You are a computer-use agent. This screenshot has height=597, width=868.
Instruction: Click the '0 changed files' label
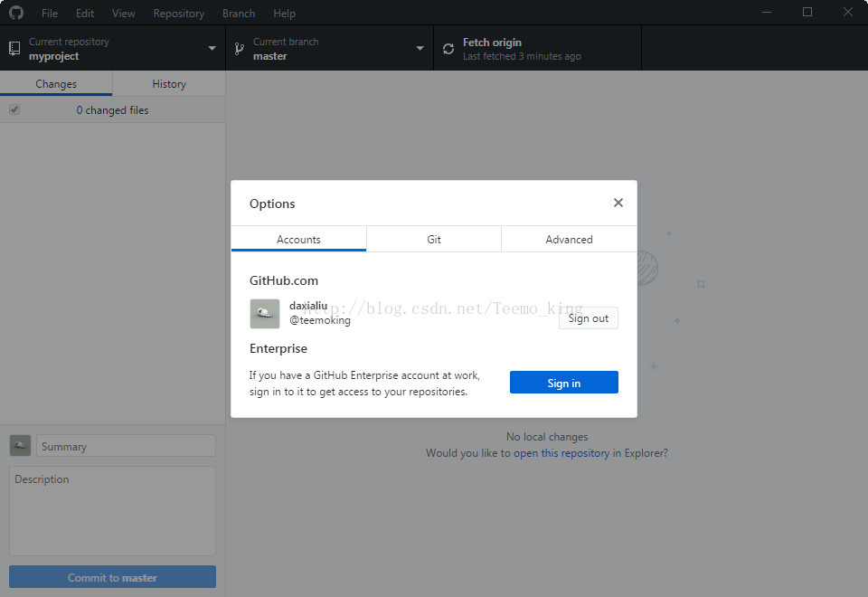[112, 110]
